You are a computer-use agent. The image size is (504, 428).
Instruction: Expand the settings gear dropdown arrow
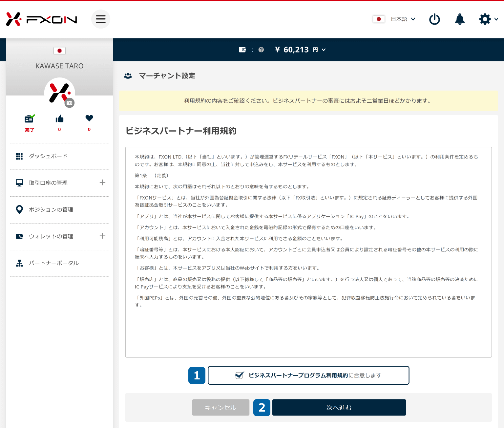click(496, 19)
